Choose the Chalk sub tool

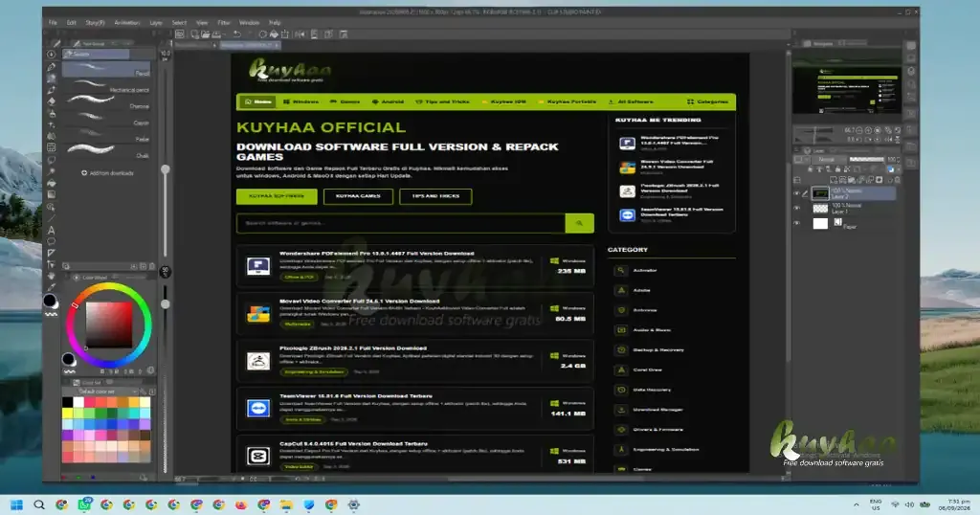[x=106, y=152]
